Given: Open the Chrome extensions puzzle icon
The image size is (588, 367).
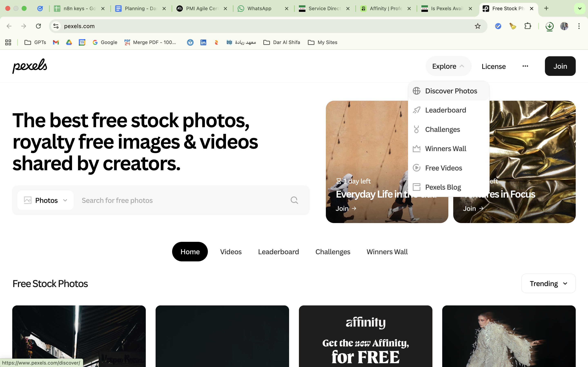Looking at the screenshot, I should pos(528,26).
